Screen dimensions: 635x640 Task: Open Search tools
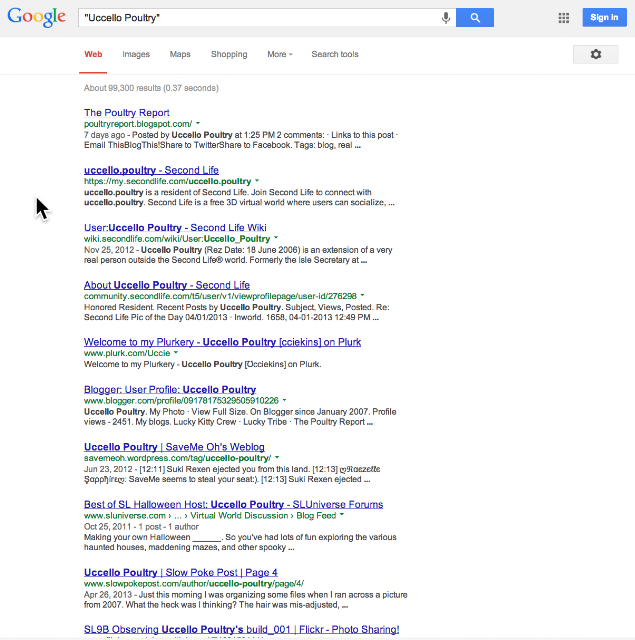335,54
